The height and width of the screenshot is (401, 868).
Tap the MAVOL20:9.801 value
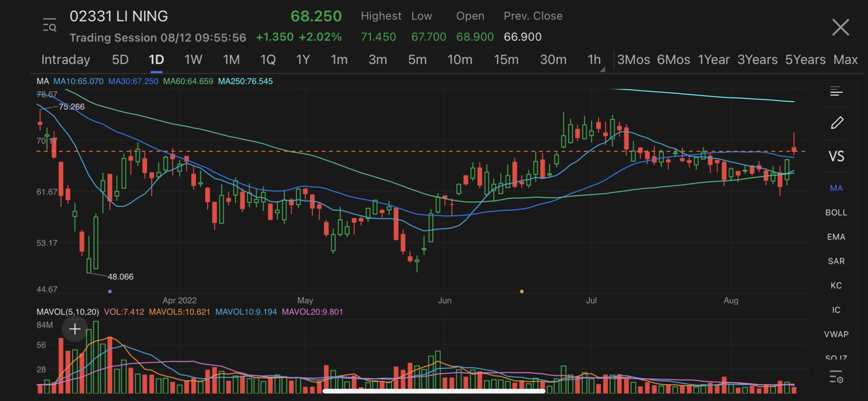(312, 312)
